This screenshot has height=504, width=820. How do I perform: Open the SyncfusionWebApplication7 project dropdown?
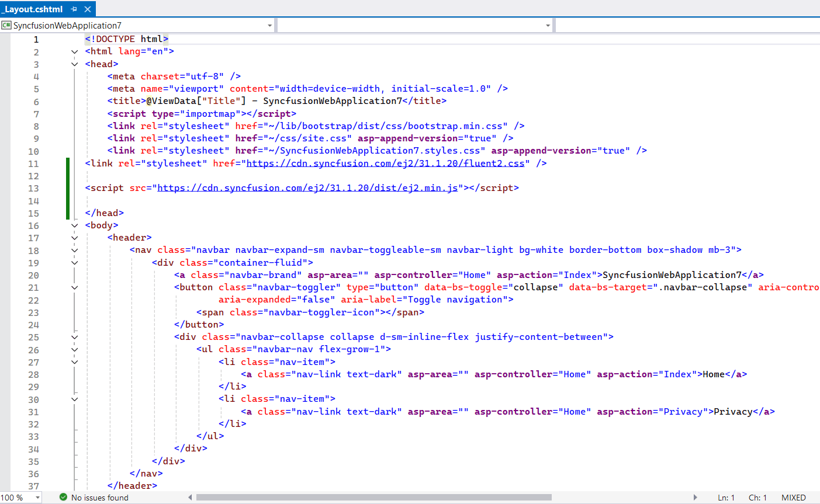(269, 25)
